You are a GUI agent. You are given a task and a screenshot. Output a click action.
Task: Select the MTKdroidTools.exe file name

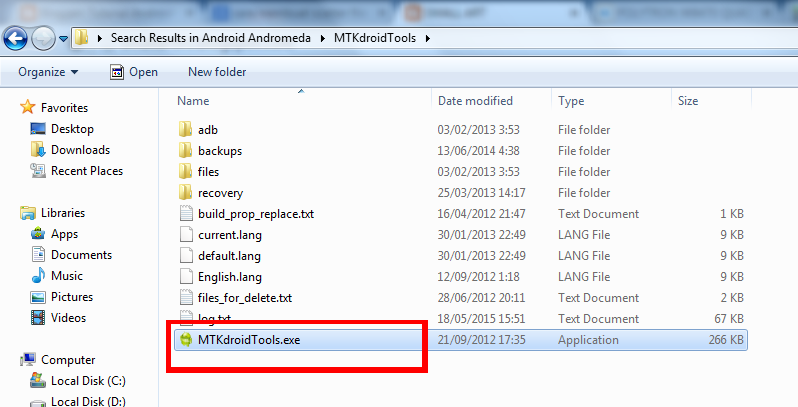(x=249, y=340)
